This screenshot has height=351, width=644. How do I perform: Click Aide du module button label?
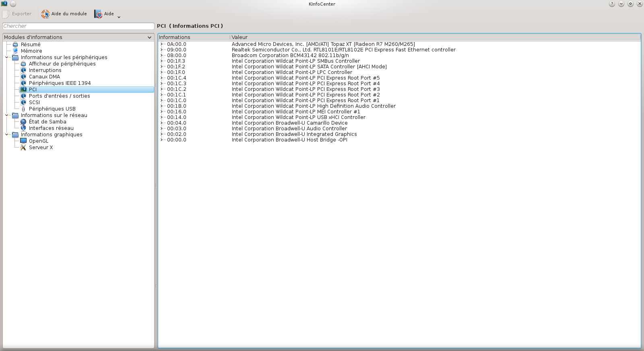(x=69, y=14)
